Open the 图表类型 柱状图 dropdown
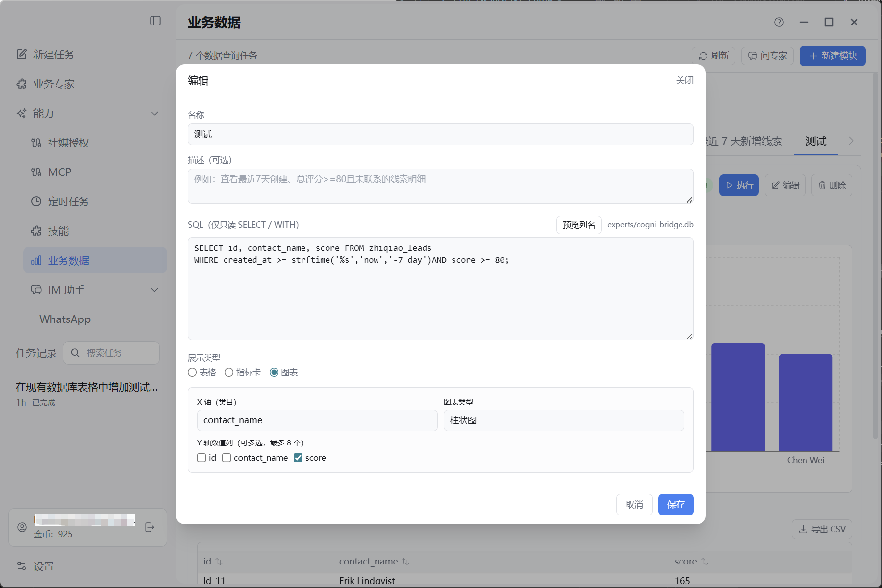This screenshot has width=882, height=588. point(564,420)
